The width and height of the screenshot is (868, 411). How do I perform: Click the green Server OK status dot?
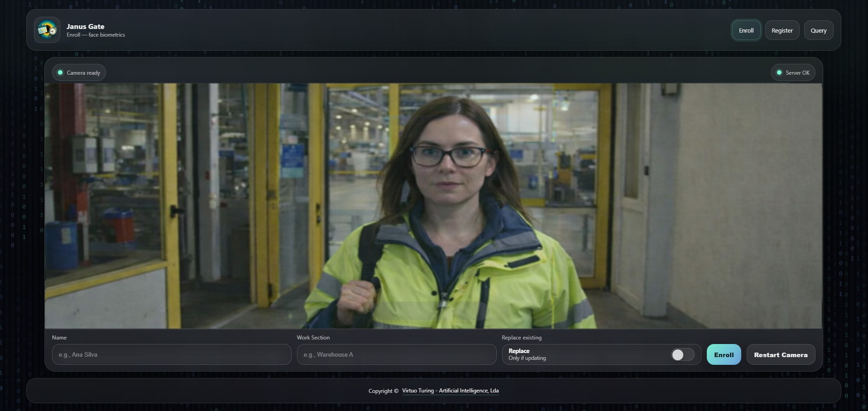[x=779, y=72]
